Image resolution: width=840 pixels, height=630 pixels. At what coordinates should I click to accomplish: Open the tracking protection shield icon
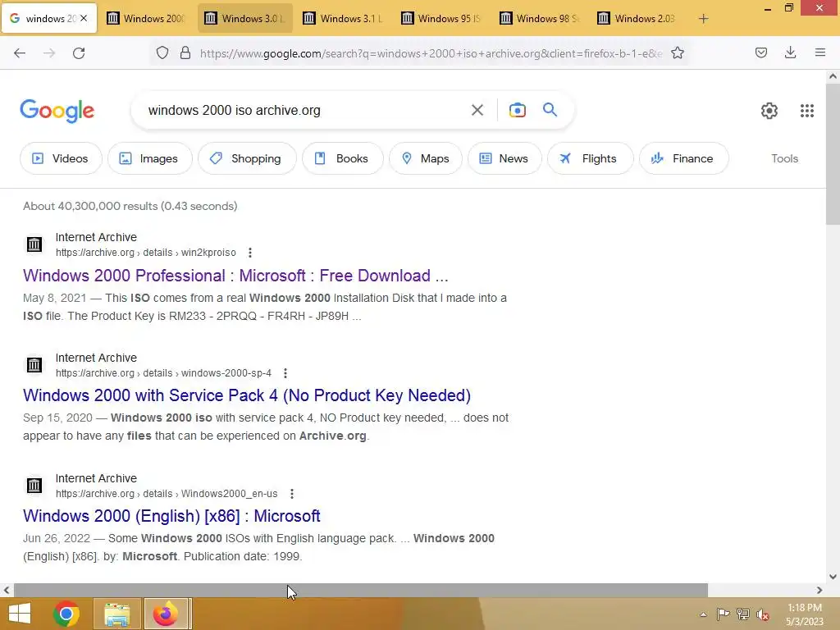pos(162,53)
